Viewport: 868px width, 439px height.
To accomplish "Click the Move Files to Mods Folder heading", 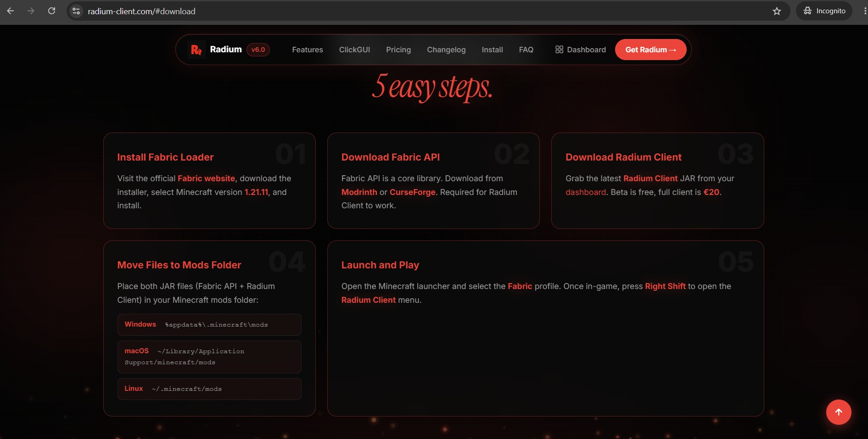I will click(179, 265).
